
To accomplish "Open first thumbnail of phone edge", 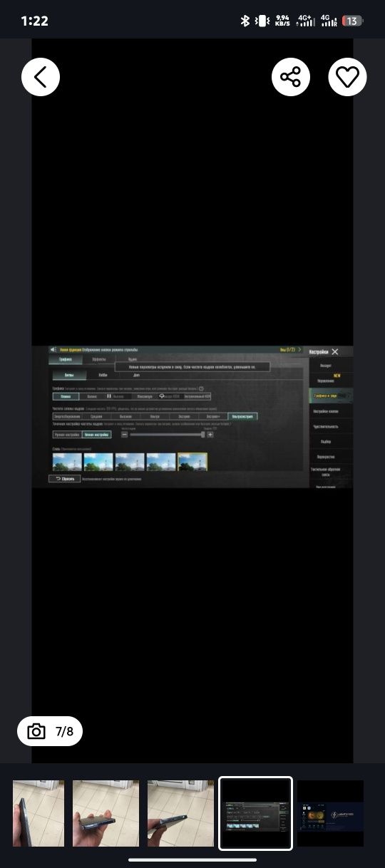I will 38,813.
